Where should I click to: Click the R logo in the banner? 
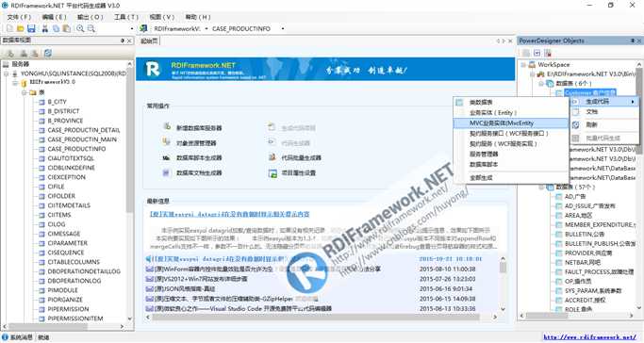(x=153, y=69)
